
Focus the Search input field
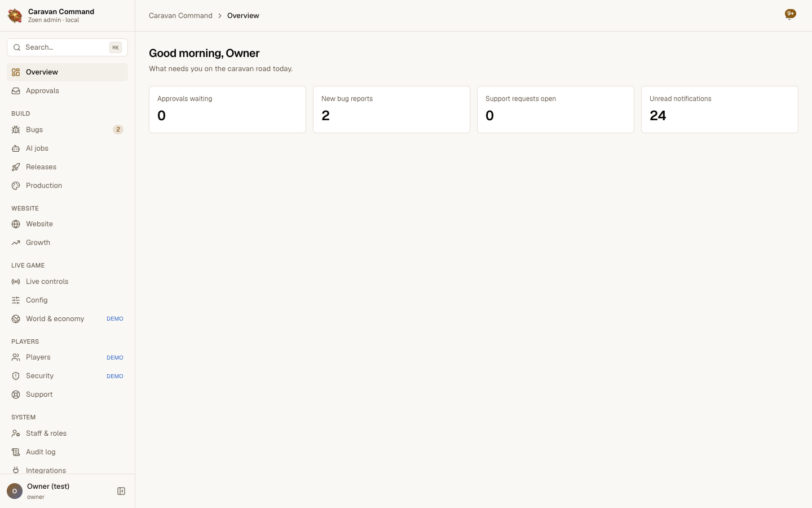[67, 47]
